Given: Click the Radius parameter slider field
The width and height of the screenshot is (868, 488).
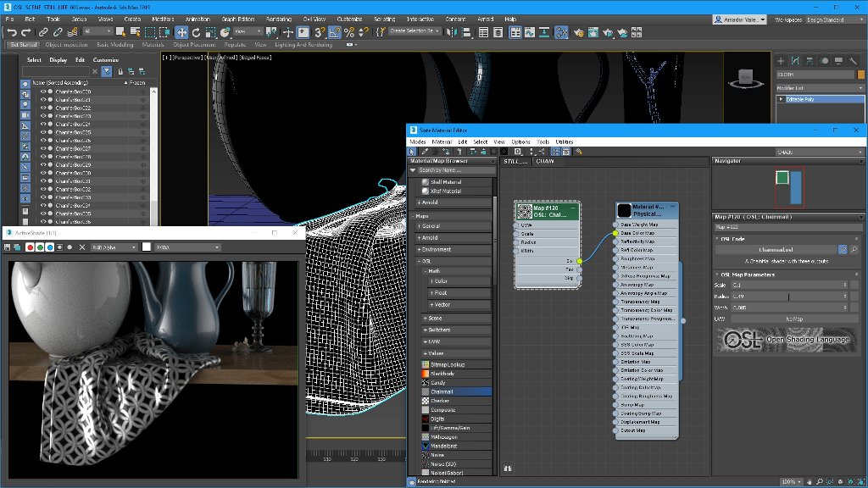Looking at the screenshot, I should 789,297.
